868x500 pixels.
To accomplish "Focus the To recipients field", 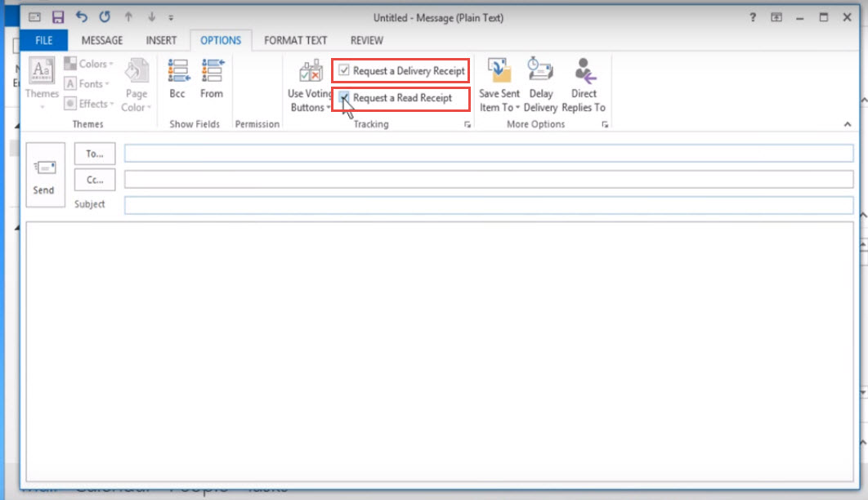I will point(489,154).
